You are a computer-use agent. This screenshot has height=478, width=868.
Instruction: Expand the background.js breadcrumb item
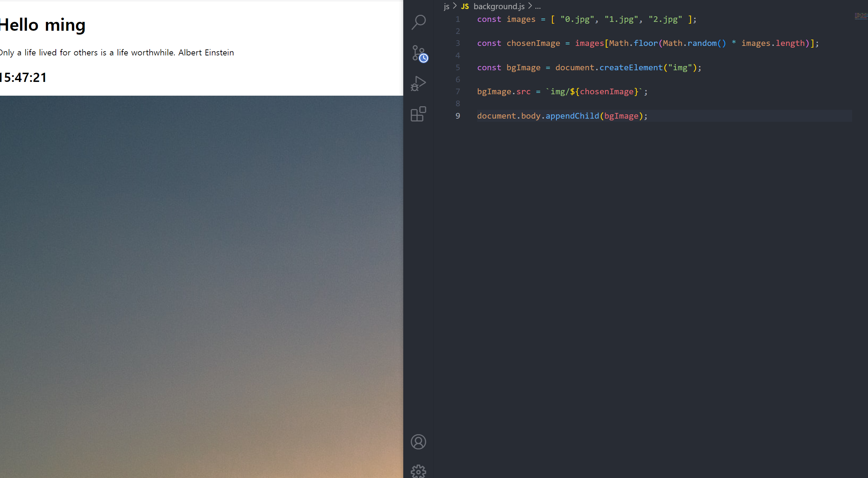pyautogui.click(x=499, y=6)
